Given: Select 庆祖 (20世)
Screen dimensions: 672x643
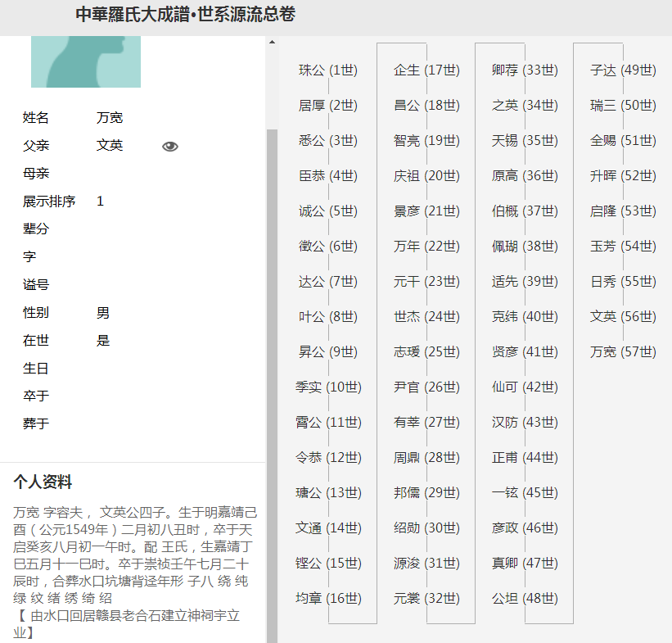Looking at the screenshot, I should coord(427,175).
